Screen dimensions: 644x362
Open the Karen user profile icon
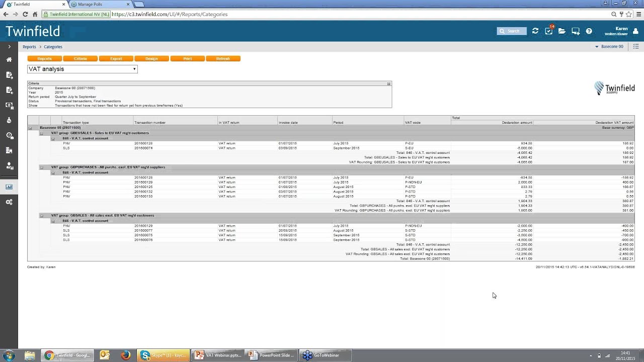pos(635,31)
